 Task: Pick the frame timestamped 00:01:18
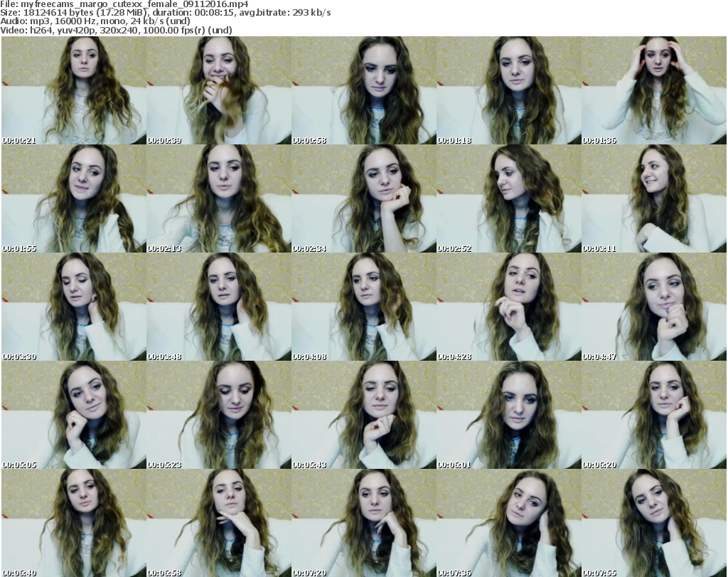click(x=509, y=90)
